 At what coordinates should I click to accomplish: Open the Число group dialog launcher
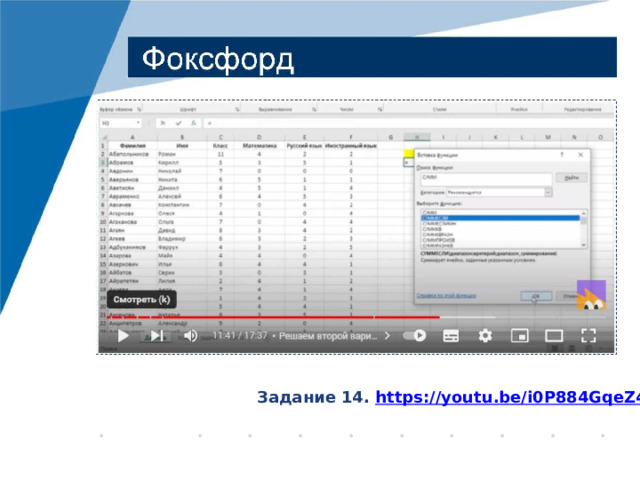tap(380, 109)
